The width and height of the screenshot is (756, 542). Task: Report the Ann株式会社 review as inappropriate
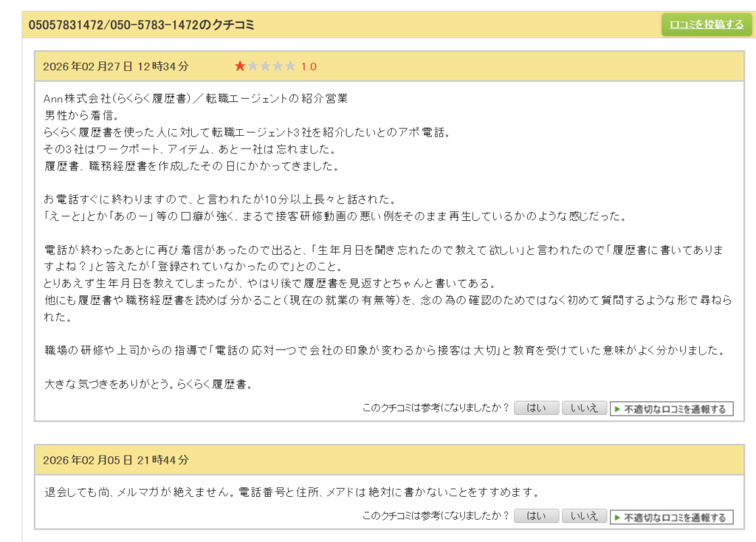pyautogui.click(x=671, y=409)
